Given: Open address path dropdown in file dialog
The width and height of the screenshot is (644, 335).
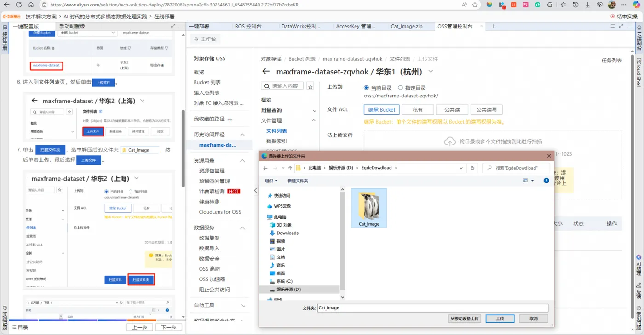Looking at the screenshot, I should coord(461,168).
